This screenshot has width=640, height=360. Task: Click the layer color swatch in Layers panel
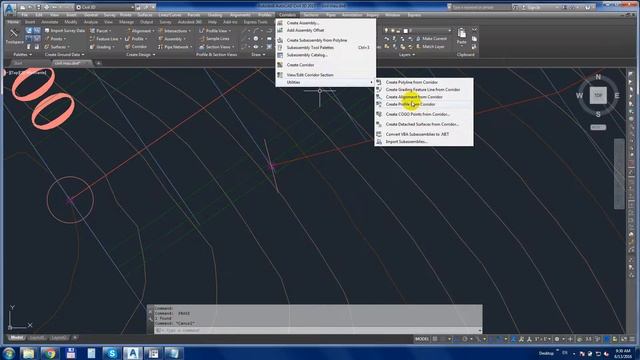406,31
